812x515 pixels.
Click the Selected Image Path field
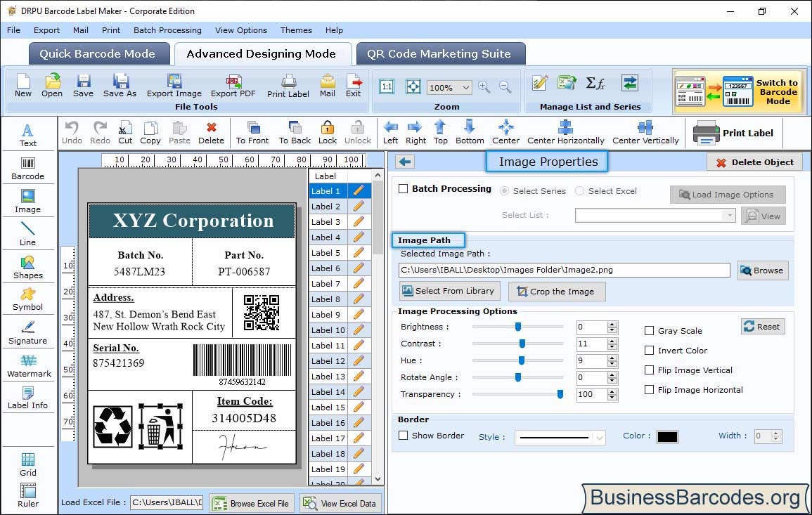pyautogui.click(x=564, y=270)
